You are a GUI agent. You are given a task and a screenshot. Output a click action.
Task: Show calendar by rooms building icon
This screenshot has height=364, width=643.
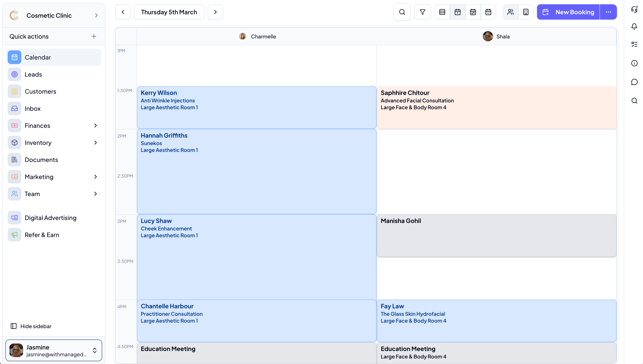click(x=525, y=12)
